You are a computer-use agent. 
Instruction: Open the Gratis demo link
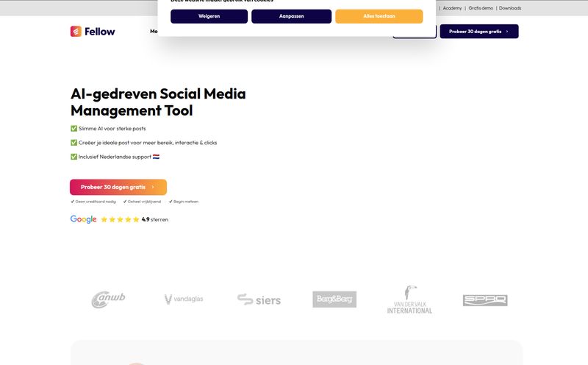pos(481,8)
